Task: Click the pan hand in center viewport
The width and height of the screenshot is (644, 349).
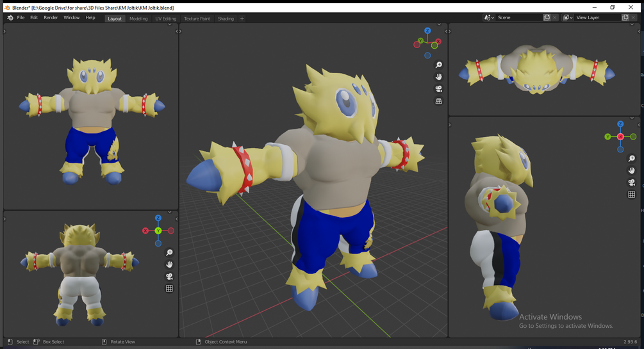Action: [439, 77]
